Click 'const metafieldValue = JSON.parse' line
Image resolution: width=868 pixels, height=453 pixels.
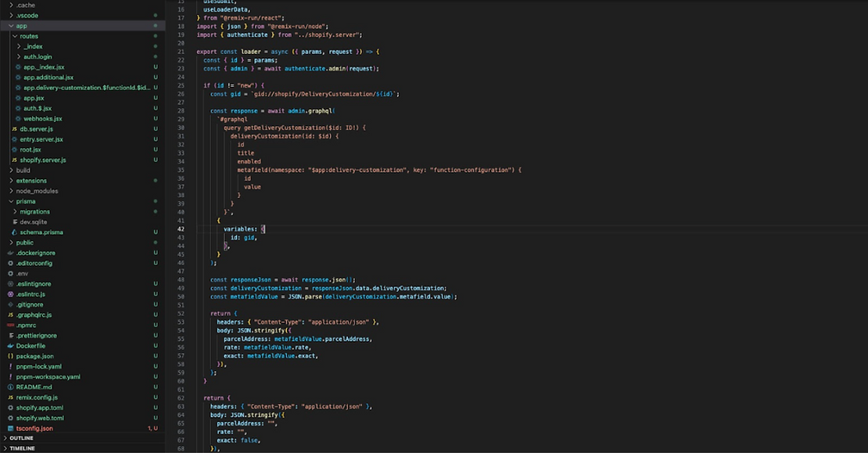pyautogui.click(x=334, y=297)
